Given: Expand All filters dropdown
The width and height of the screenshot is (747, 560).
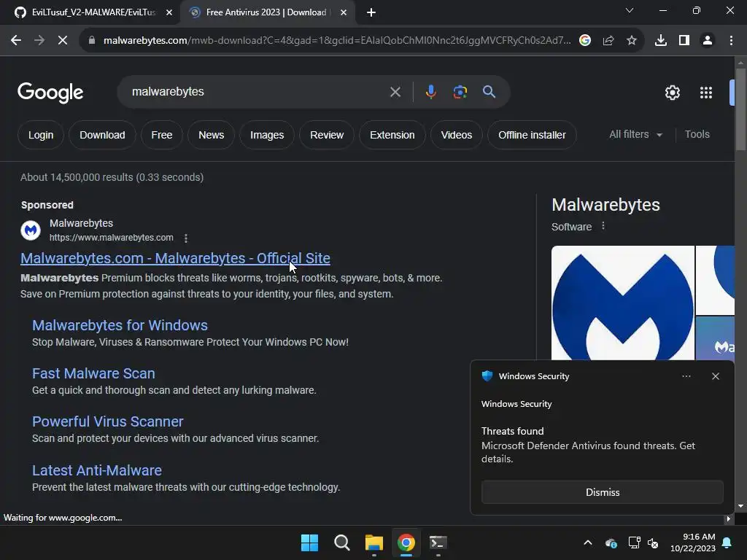Looking at the screenshot, I should 636,135.
